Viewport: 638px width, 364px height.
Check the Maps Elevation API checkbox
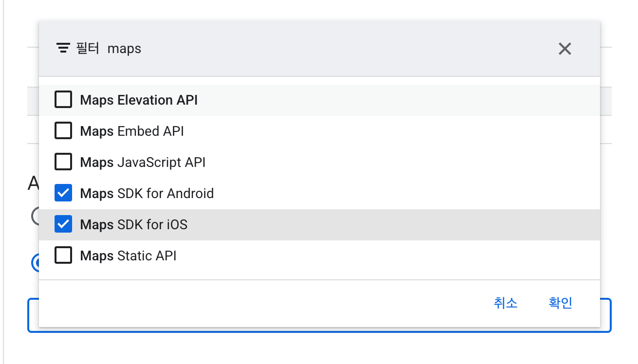[x=63, y=100]
